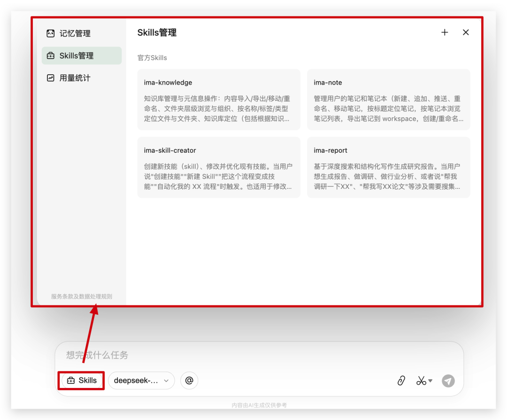Click the Skills button in input bar

[x=82, y=381]
